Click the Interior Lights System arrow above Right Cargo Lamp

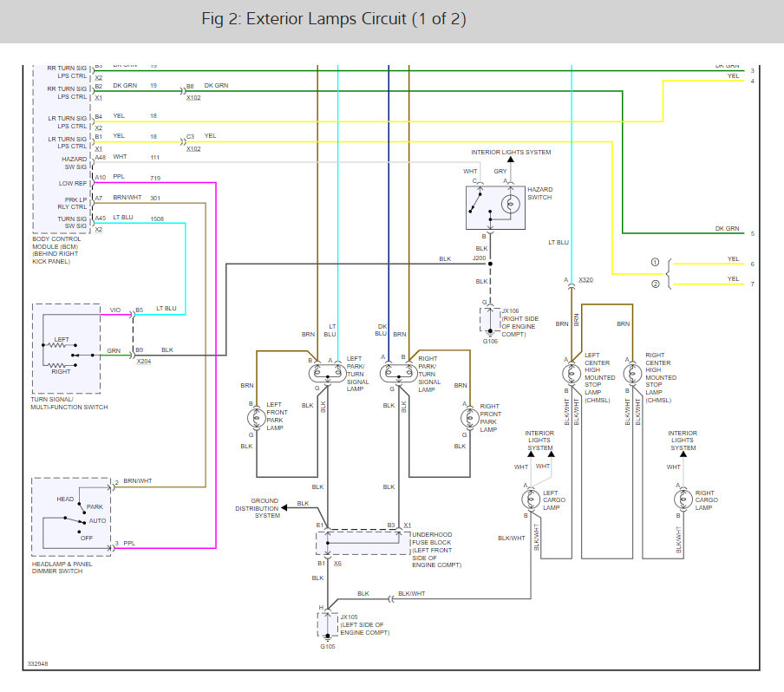click(683, 454)
